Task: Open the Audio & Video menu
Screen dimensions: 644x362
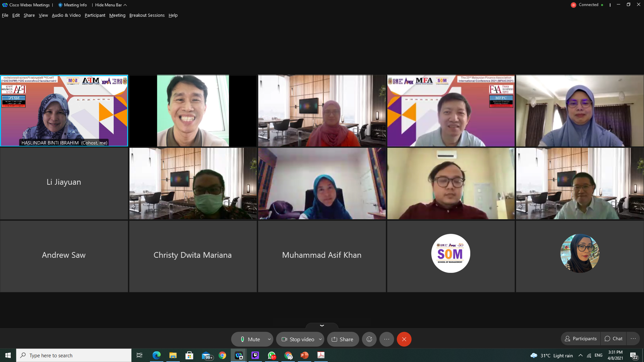Action: (66, 15)
